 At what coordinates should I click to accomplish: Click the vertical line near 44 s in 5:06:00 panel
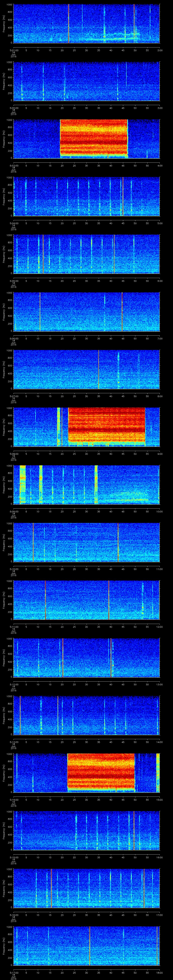[122, 312]
